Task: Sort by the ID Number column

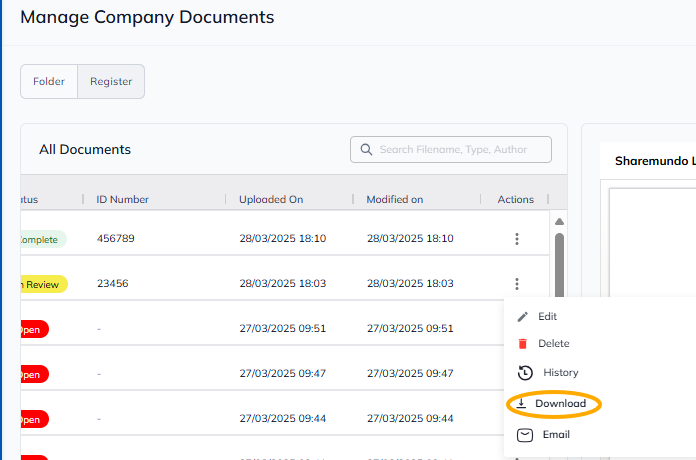Action: (x=122, y=200)
